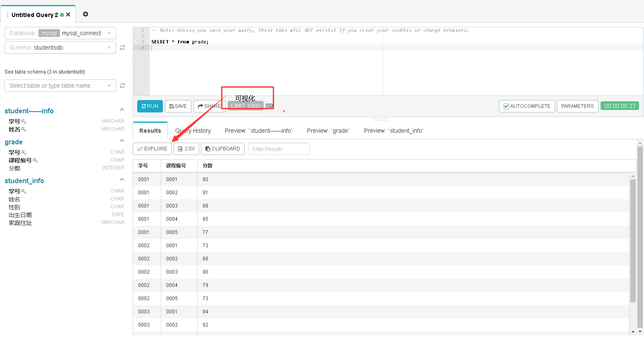Refresh the schema list icon
The image size is (644, 339).
[122, 48]
